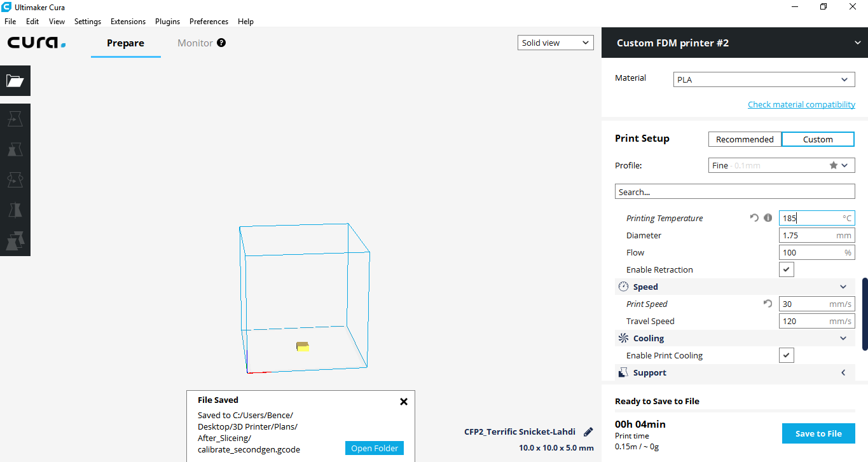Image resolution: width=868 pixels, height=462 pixels.
Task: Expand the Support settings section
Action: click(843, 372)
